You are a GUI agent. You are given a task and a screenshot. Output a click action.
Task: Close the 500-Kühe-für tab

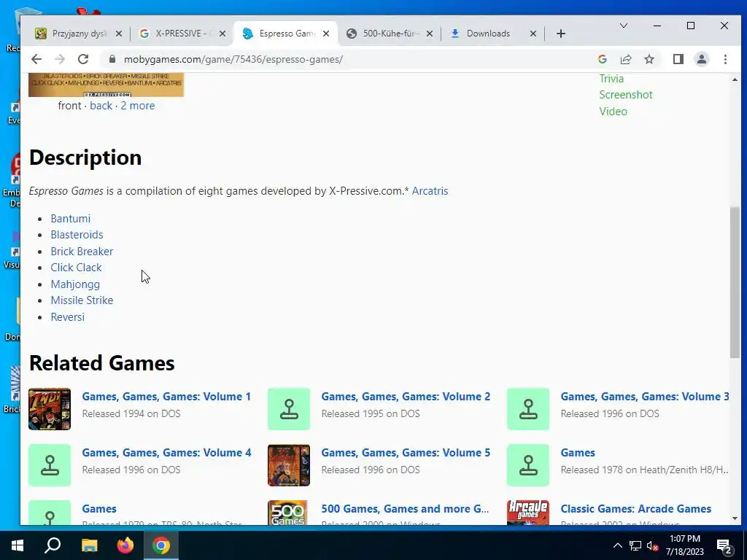tap(429, 34)
